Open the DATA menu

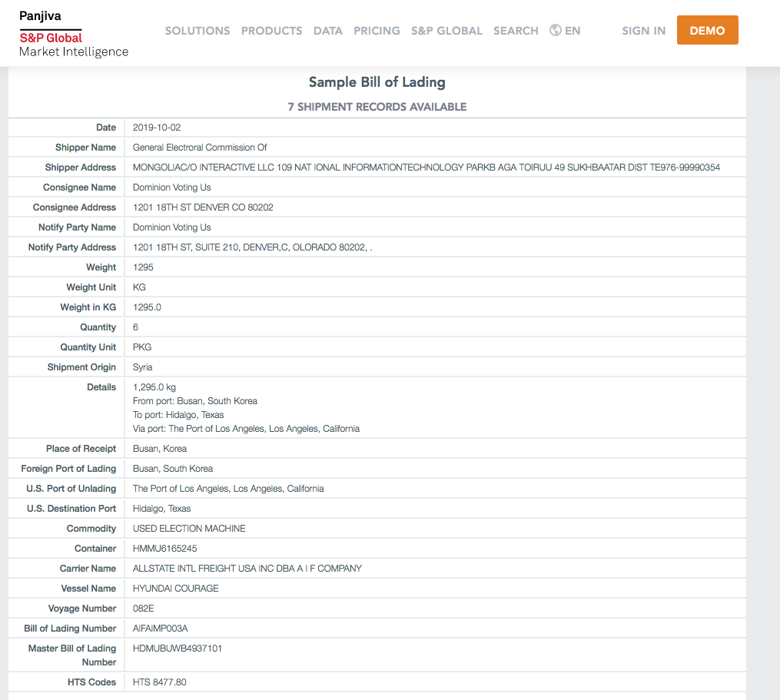tap(328, 31)
